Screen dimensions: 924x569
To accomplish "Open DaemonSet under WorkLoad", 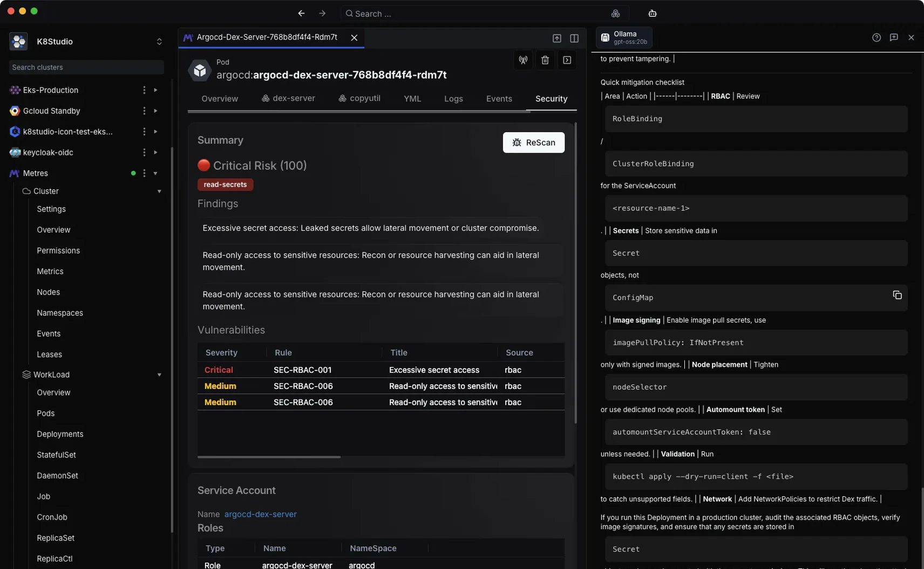I will click(57, 476).
